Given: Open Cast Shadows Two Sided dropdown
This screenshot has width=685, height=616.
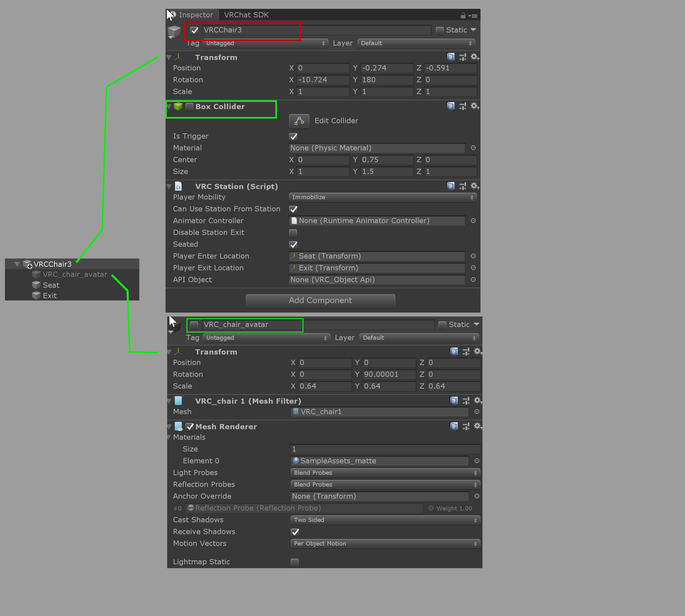Looking at the screenshot, I should pyautogui.click(x=385, y=520).
